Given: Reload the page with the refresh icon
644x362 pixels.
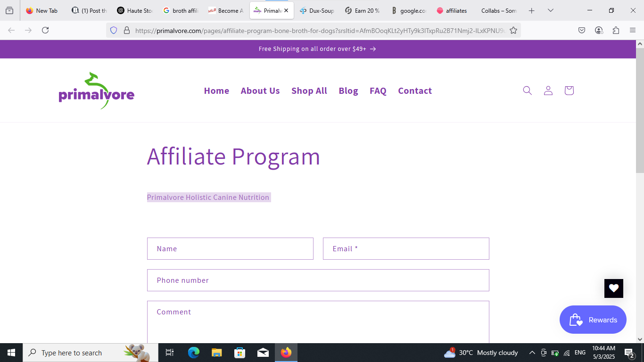Looking at the screenshot, I should coord(45,30).
